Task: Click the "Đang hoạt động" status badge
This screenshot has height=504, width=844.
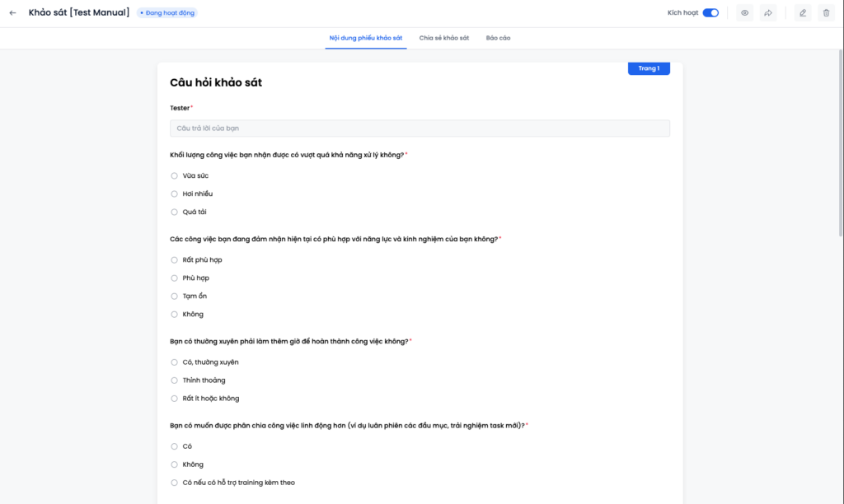Action: pyautogui.click(x=167, y=13)
